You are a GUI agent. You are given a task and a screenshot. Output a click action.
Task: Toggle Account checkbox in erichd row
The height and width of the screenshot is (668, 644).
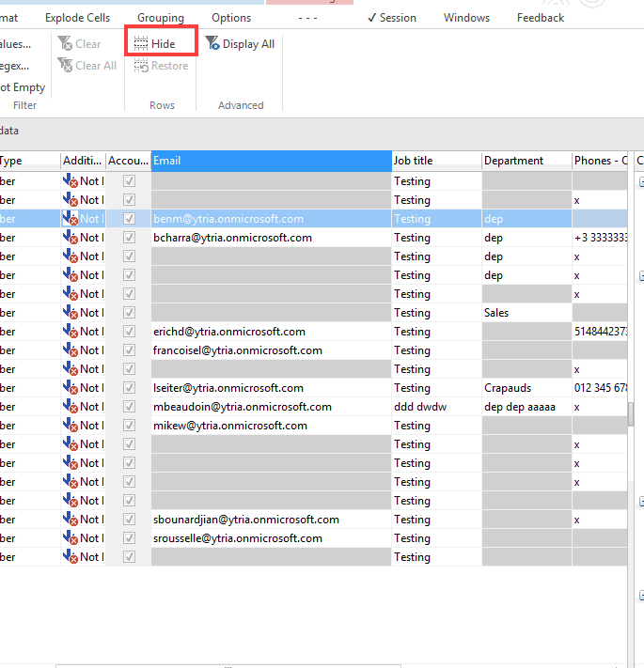pos(129,332)
